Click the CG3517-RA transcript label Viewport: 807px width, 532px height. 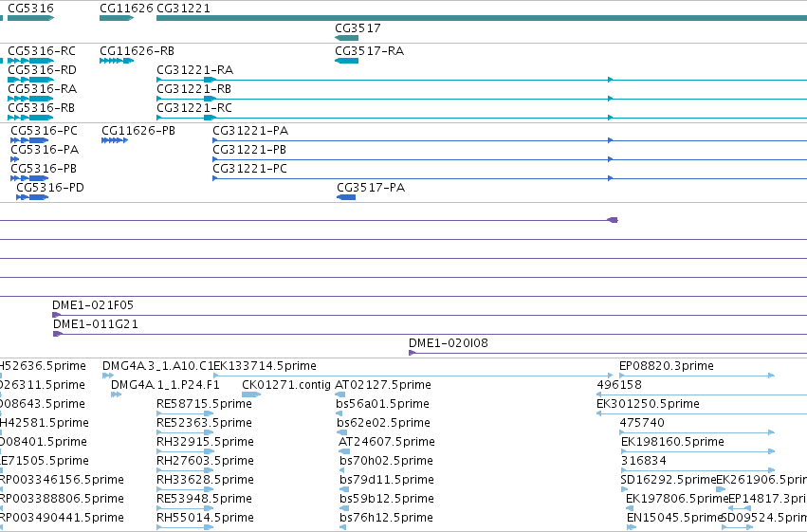[x=370, y=51]
